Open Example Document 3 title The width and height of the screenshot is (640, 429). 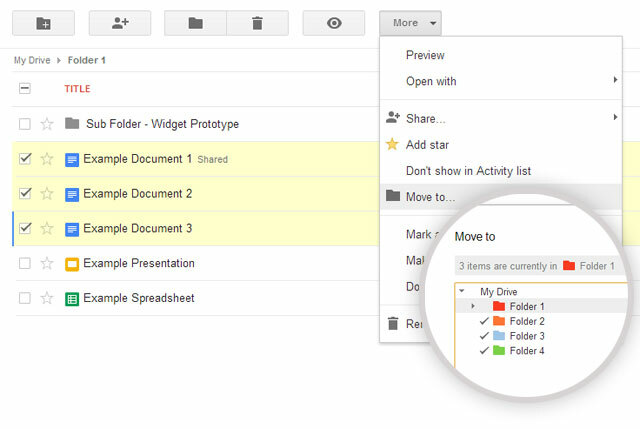[x=138, y=228]
